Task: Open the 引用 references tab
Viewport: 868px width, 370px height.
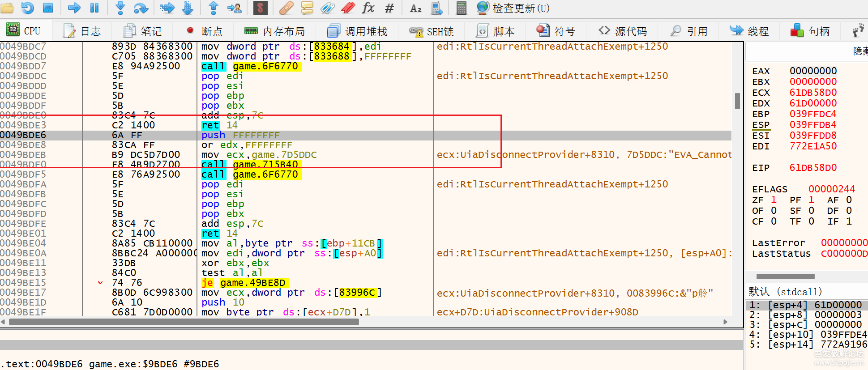Action: click(x=688, y=31)
